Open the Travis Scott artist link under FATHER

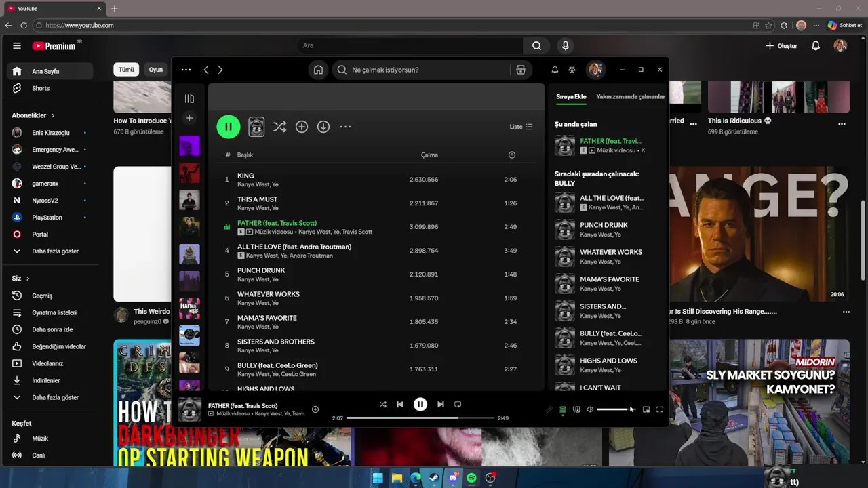point(357,232)
